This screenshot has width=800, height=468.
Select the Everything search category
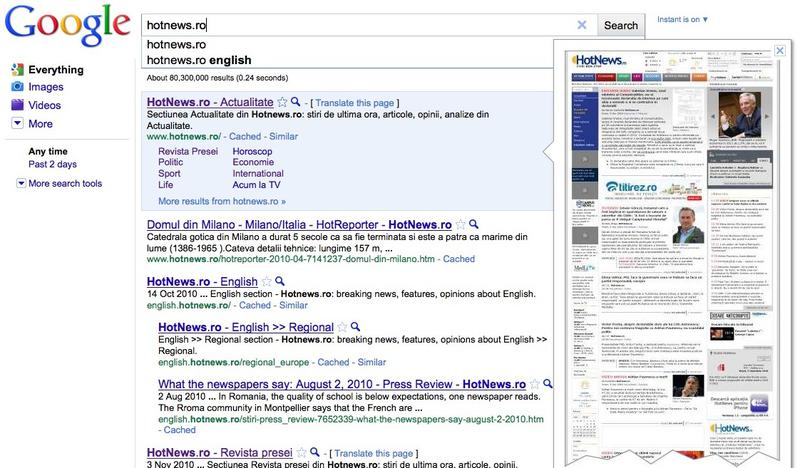[56, 69]
